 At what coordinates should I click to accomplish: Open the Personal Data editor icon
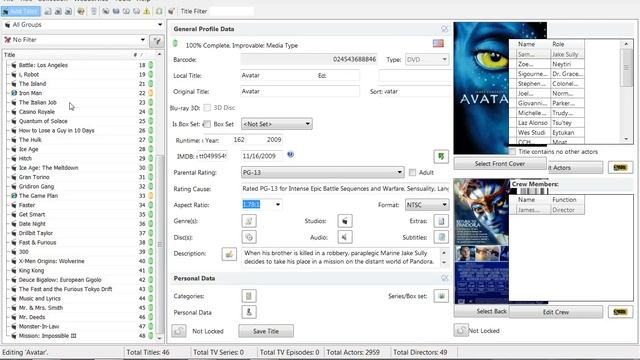[x=249, y=312]
